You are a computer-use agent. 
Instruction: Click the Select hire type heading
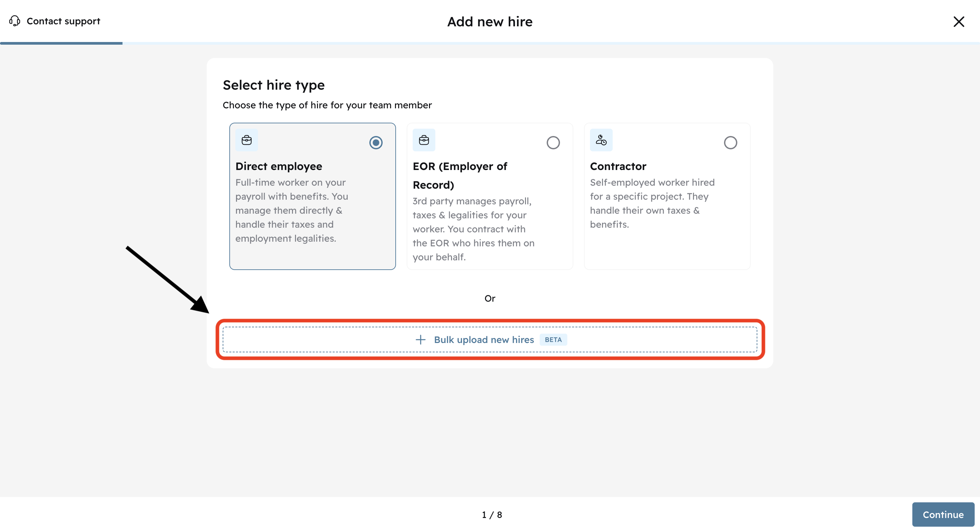(x=274, y=85)
